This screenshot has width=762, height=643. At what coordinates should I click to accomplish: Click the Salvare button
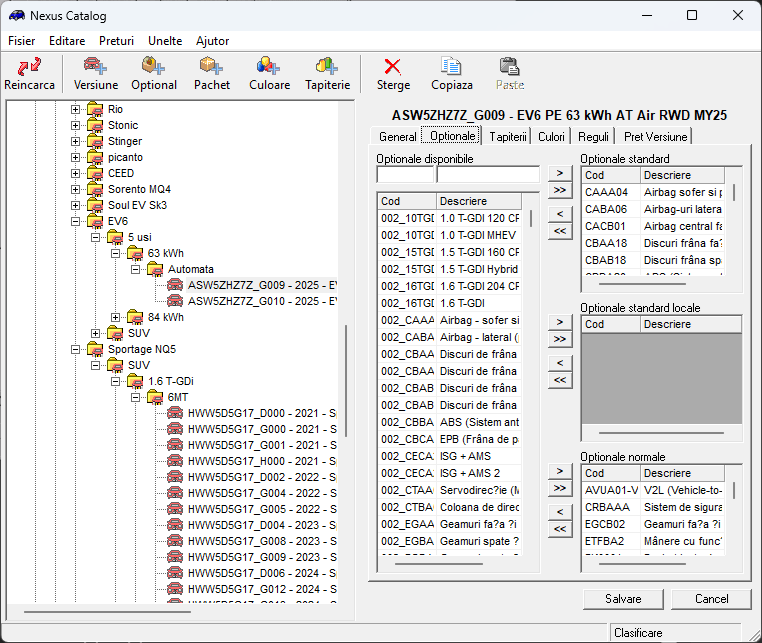click(x=623, y=599)
